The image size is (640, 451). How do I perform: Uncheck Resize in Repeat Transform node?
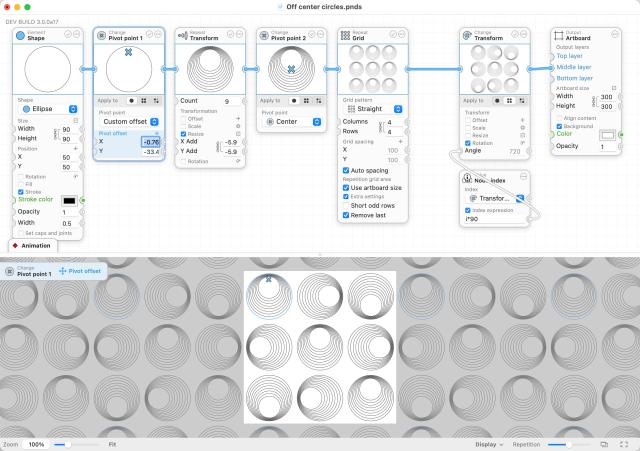tap(183, 134)
